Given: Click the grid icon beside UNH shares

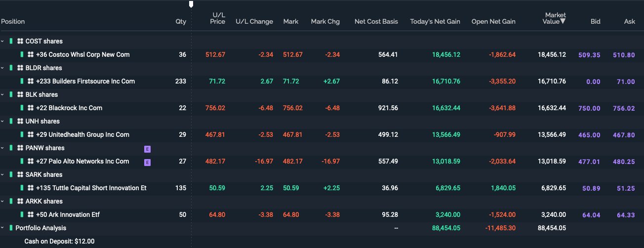Looking at the screenshot, I should coord(20,121).
